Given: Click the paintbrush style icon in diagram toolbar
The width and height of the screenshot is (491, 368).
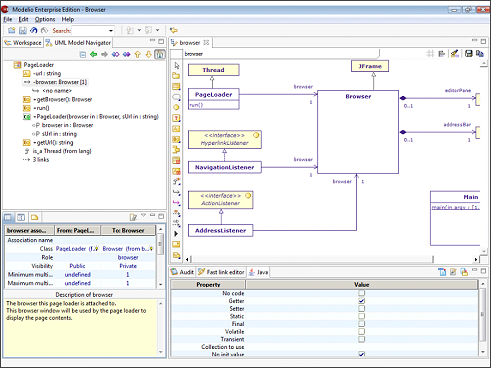Looking at the screenshot, I should (455, 53).
